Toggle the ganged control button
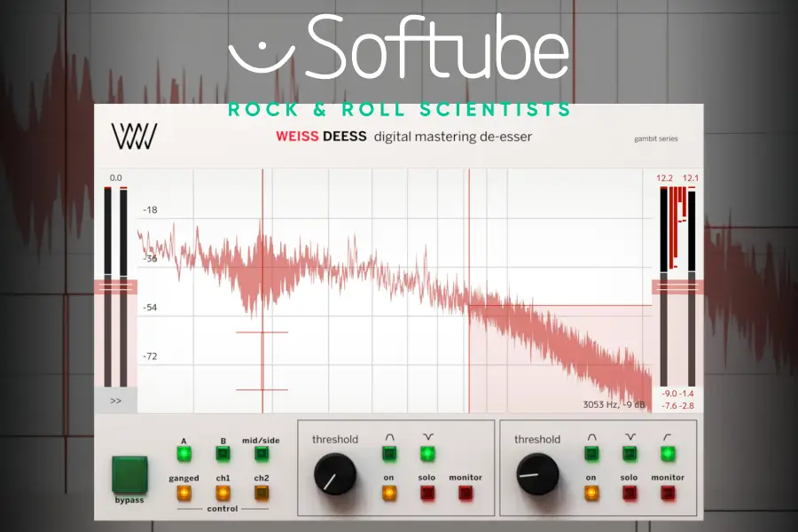Screen dimensions: 798x532 click(184, 493)
